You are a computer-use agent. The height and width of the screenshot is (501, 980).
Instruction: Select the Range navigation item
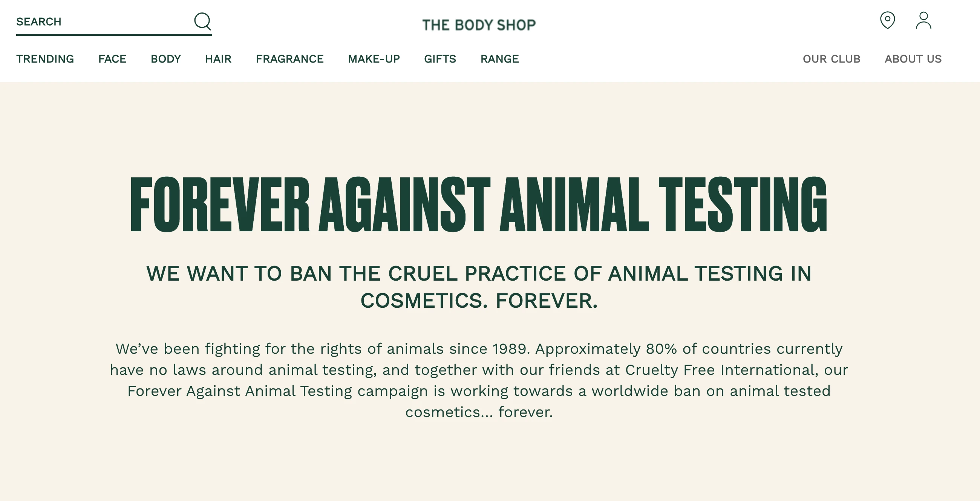(x=499, y=59)
